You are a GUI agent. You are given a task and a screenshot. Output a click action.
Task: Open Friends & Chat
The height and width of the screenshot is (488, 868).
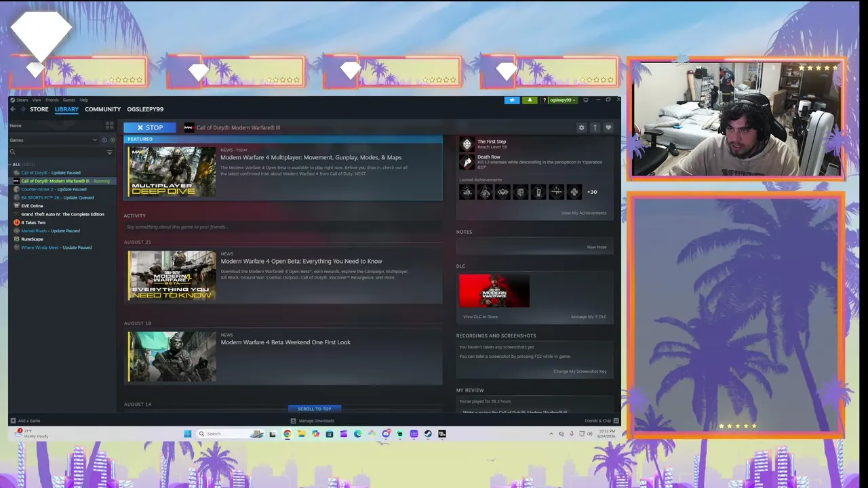tap(601, 421)
